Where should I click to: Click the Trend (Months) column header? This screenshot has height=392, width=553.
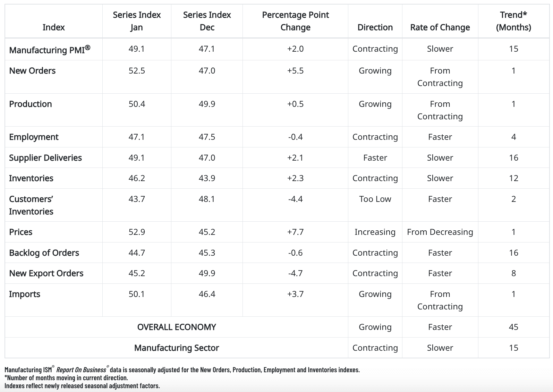[x=513, y=21]
